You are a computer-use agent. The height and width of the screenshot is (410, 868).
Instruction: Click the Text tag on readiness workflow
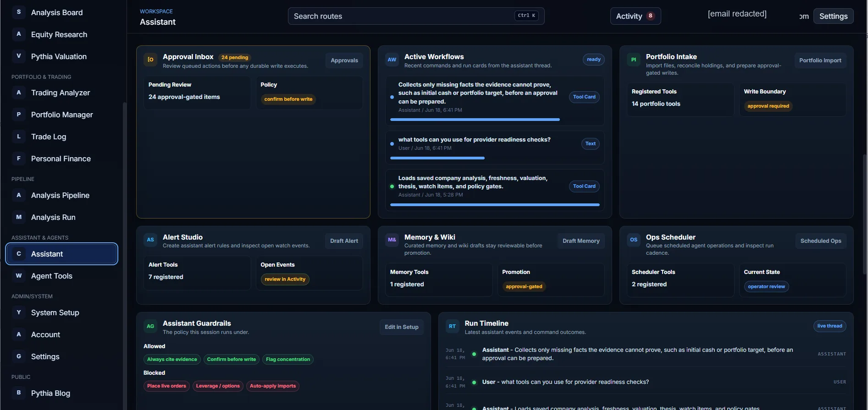591,144
